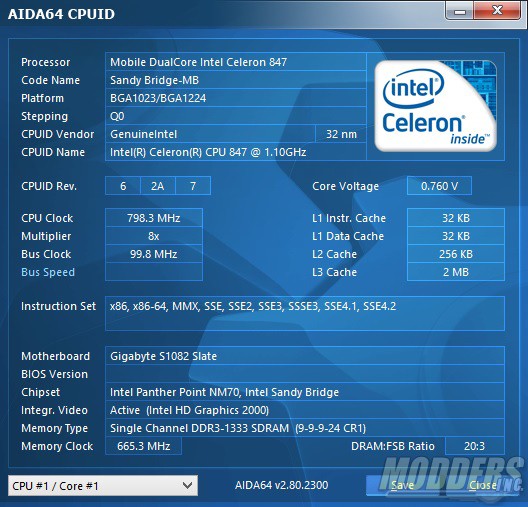Click the Bus Speed label link
The height and width of the screenshot is (507, 528).
[48, 272]
